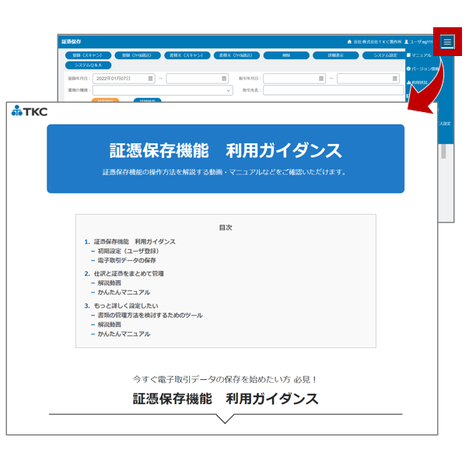Click the 削除 button

[286, 55]
